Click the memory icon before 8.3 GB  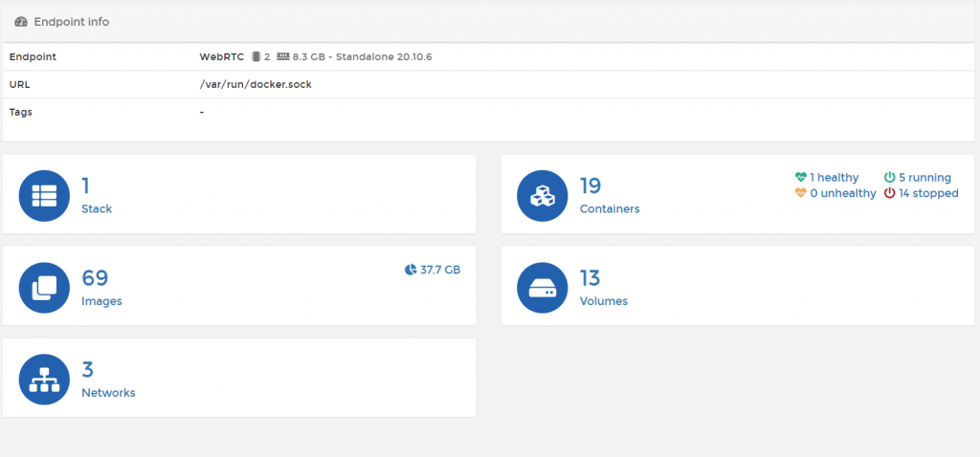pyautogui.click(x=283, y=56)
